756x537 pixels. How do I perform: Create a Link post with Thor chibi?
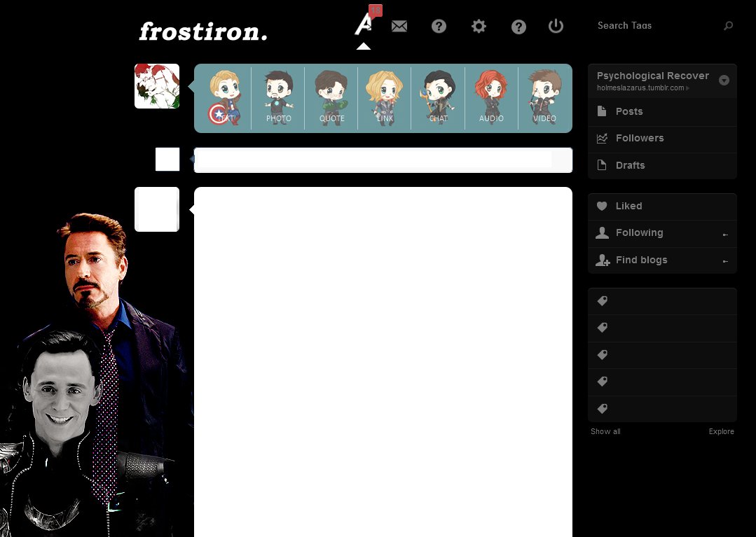click(384, 98)
